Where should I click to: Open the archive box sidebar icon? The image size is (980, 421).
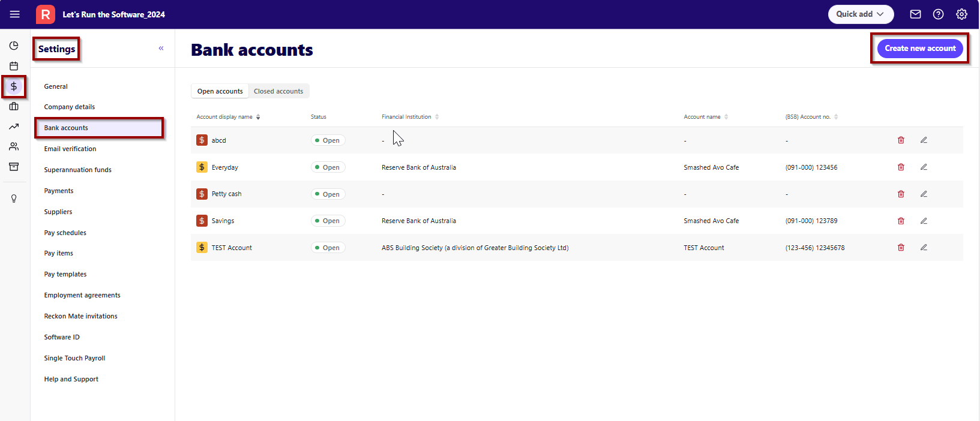14,167
